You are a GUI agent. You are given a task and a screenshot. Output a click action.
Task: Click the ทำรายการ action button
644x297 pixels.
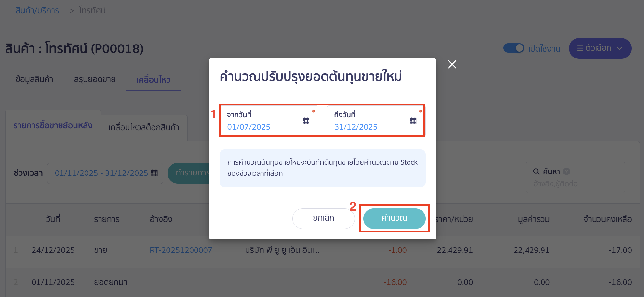[195, 173]
